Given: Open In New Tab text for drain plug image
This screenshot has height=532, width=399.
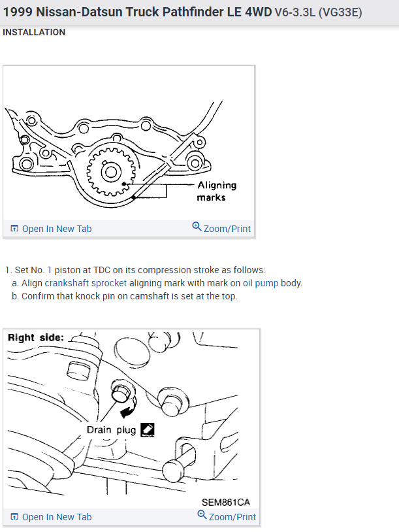Looking at the screenshot, I should pos(57,517).
